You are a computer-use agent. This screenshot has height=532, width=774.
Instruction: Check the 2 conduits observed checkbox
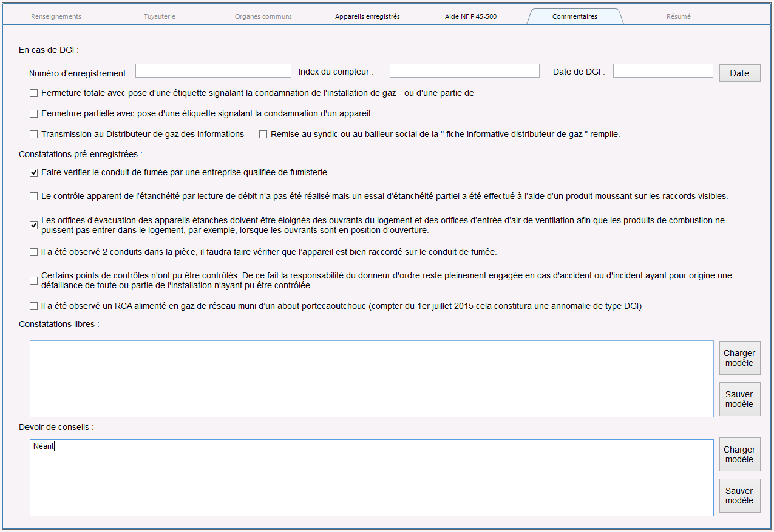point(34,252)
